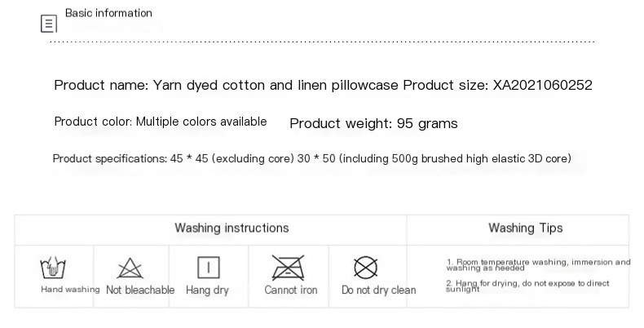The height and width of the screenshot is (328, 644).
Task: Click the Product weight 95 grams text
Action: 373,123
